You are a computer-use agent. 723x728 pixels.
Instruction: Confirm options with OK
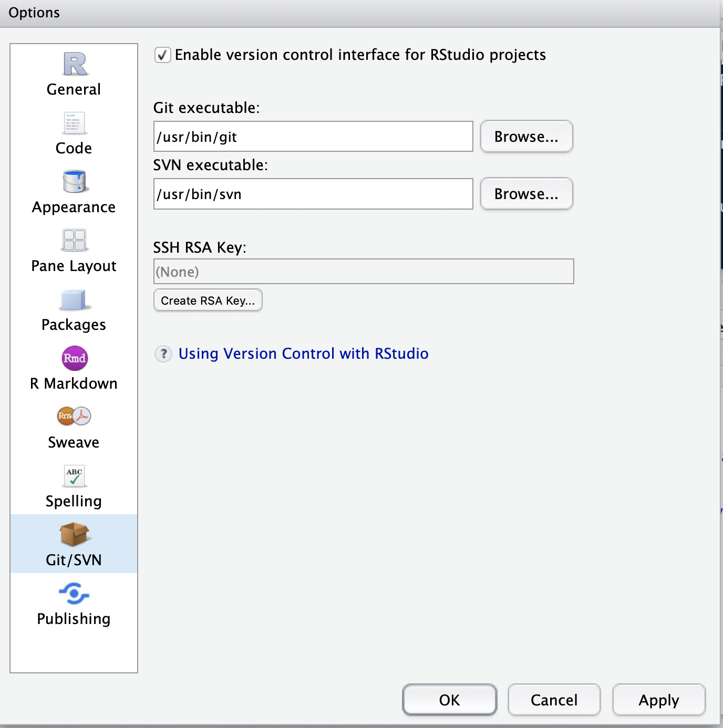click(x=450, y=700)
